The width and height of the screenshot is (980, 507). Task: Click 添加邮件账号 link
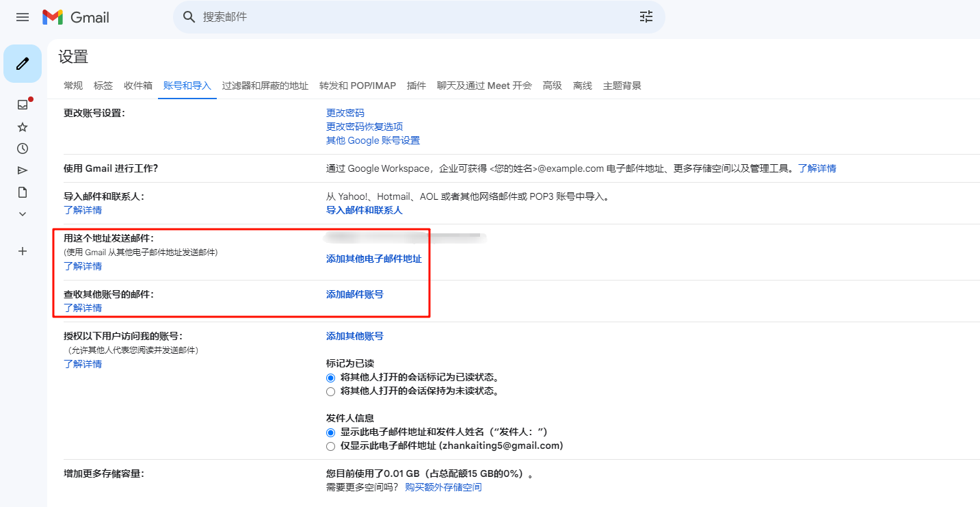point(355,294)
